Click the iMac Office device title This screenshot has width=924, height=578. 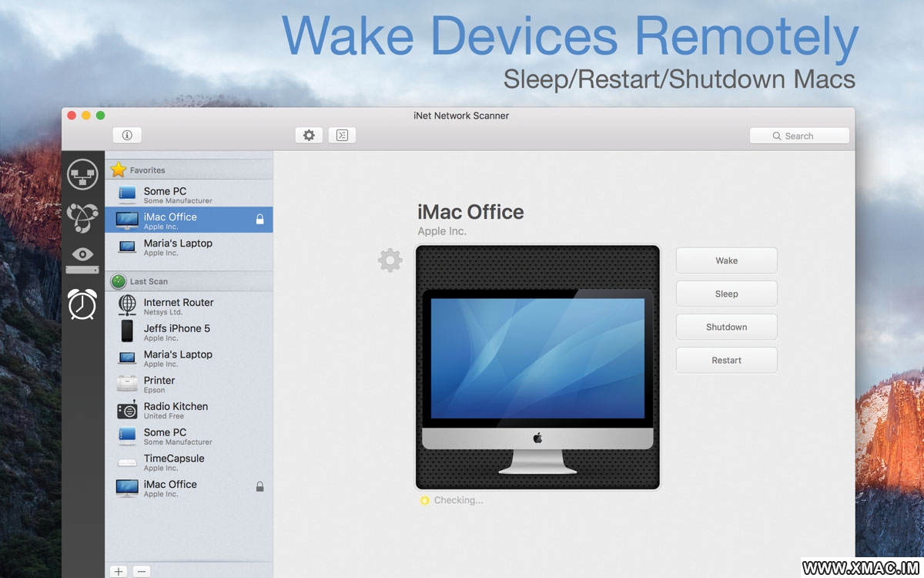(470, 212)
